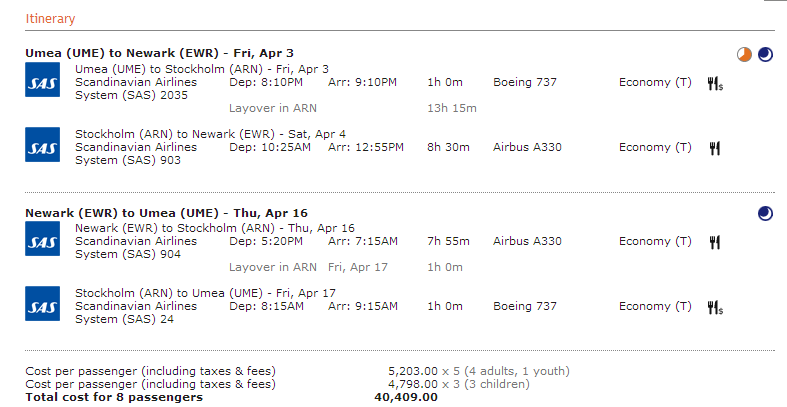Click the 5,203.00 adult and youth fare

click(413, 371)
